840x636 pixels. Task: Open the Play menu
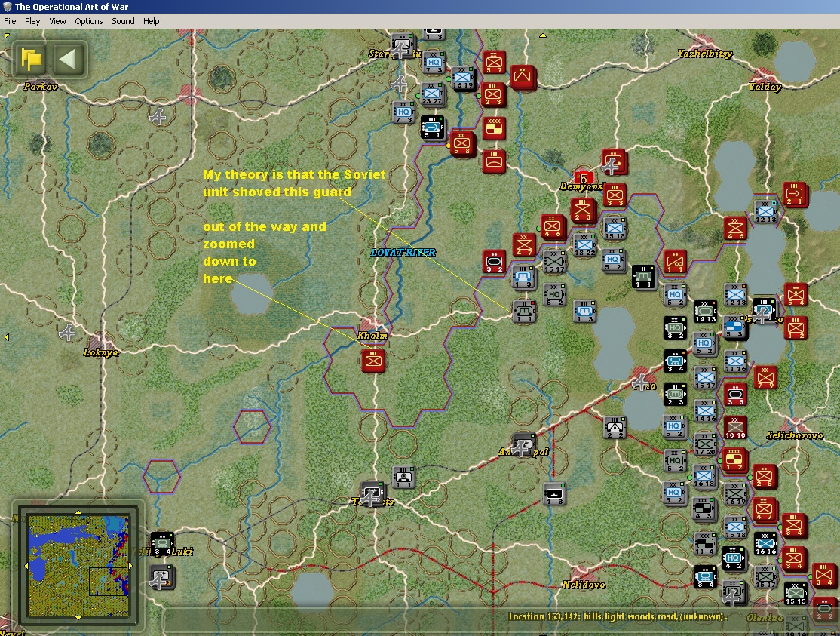click(x=32, y=21)
